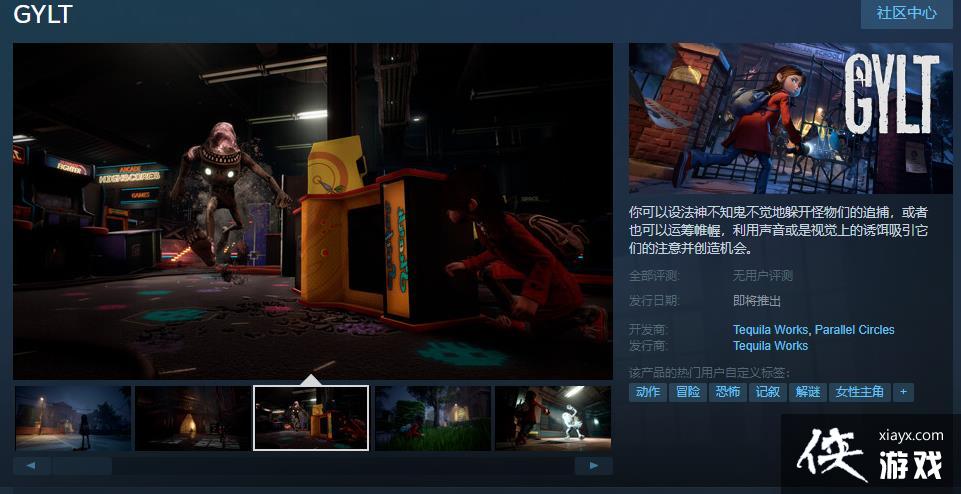The image size is (961, 494).
Task: Select the 女性主角 tag
Action: [860, 392]
